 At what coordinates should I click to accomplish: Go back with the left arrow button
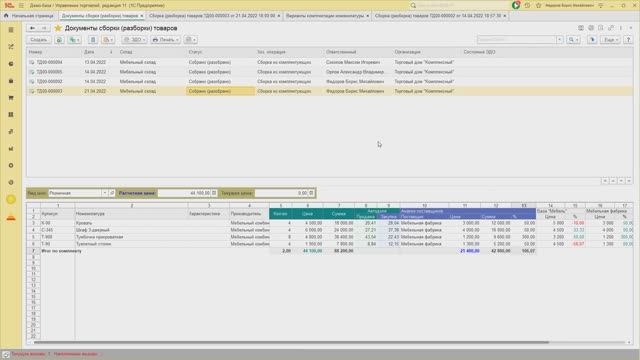32,28
